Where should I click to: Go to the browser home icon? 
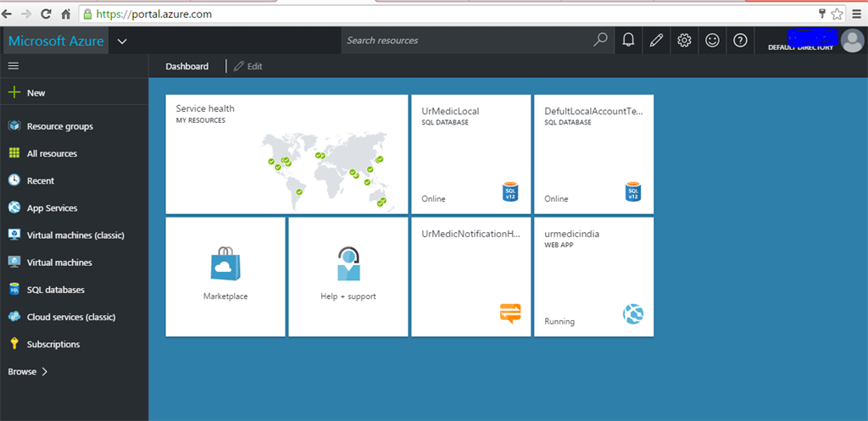pos(66,14)
